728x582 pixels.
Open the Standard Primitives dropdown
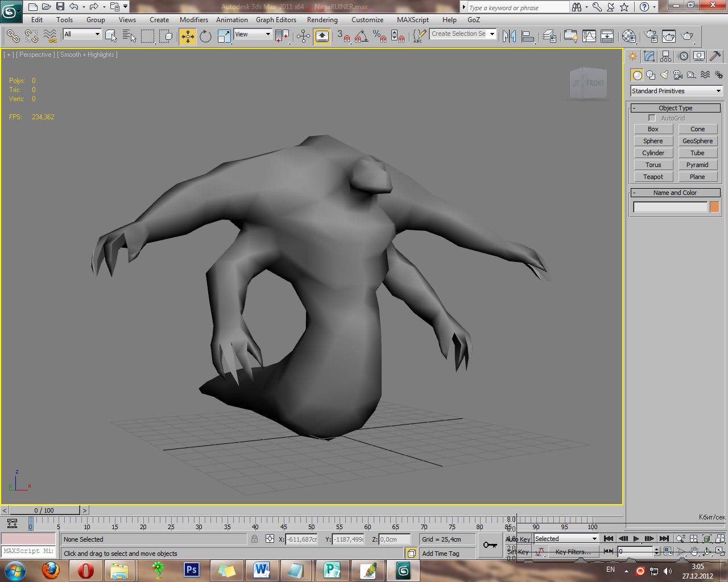676,91
